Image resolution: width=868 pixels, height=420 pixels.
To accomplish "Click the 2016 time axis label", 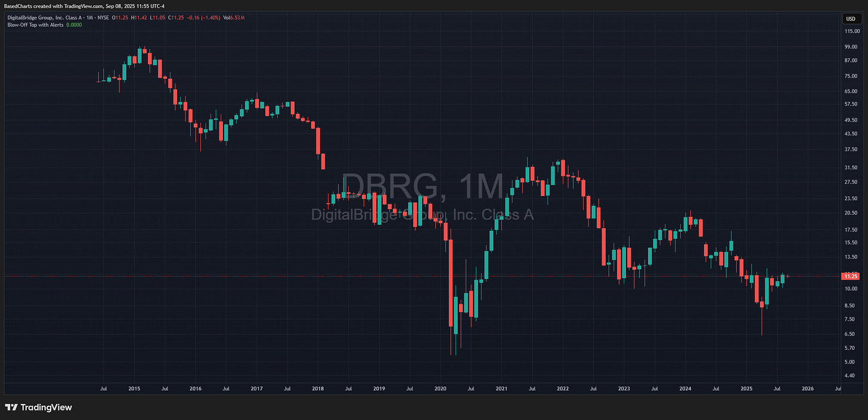I will click(x=196, y=388).
